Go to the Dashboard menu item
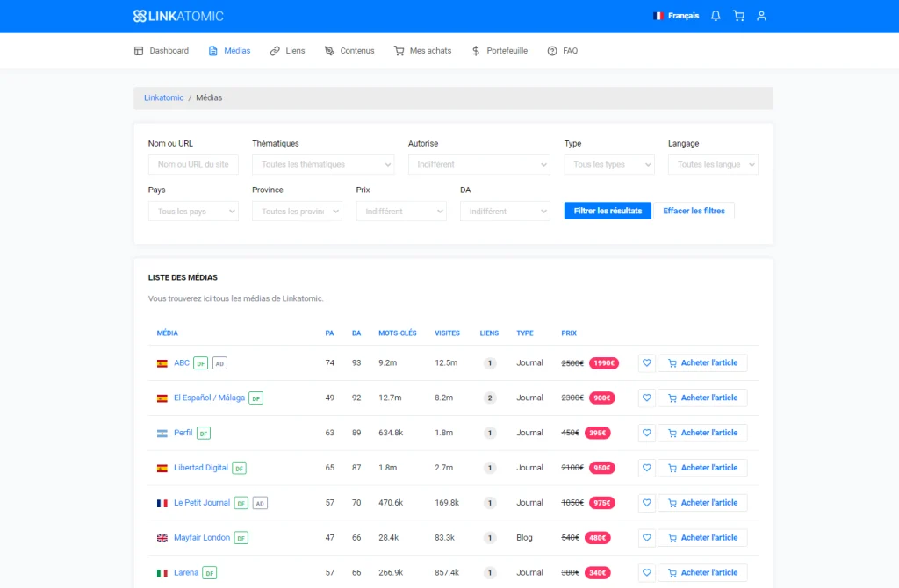Viewport: 899px width, 588px height. (162, 51)
